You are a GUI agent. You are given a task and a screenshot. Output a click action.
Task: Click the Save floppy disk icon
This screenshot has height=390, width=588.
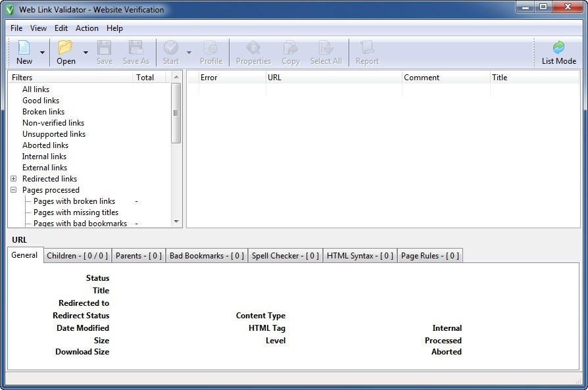105,47
